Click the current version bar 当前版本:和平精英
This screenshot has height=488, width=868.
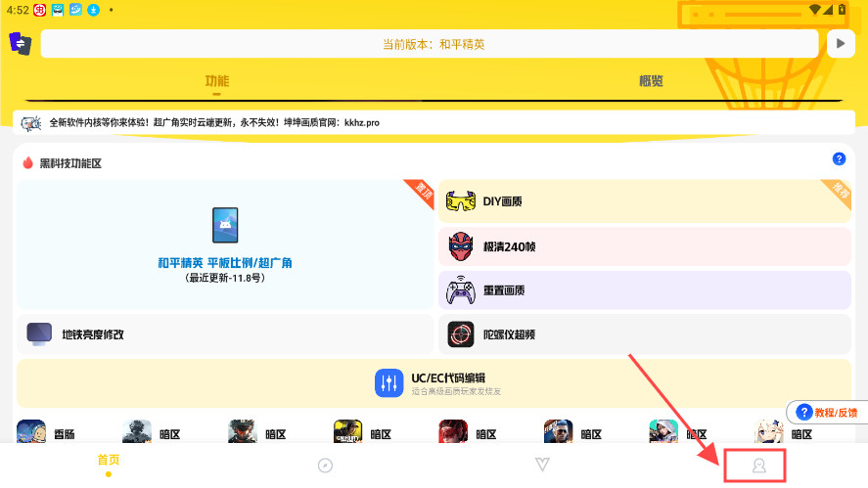click(x=430, y=44)
